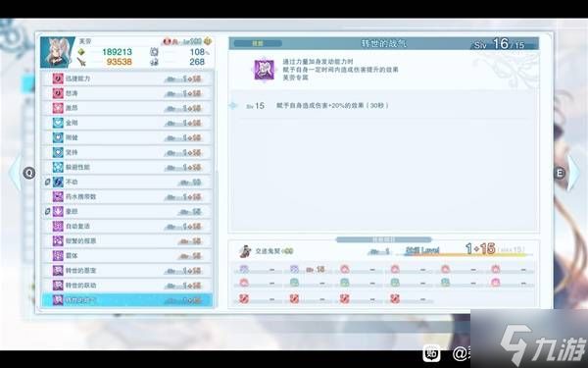
Task: Open the character portrait thumbnail
Action: click(58, 52)
